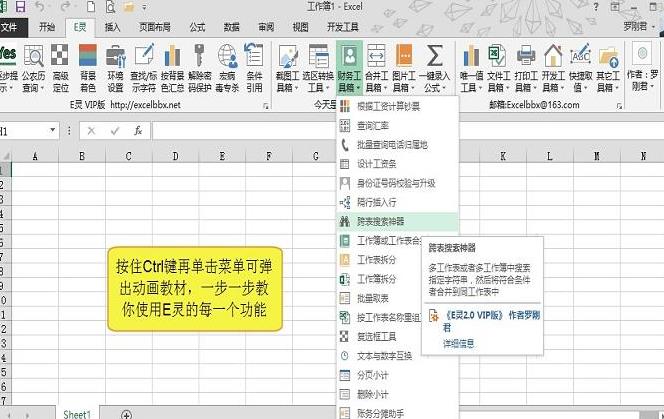Choose 工作表拆分 worksheet split
This screenshot has width=664, height=419.
(377, 260)
